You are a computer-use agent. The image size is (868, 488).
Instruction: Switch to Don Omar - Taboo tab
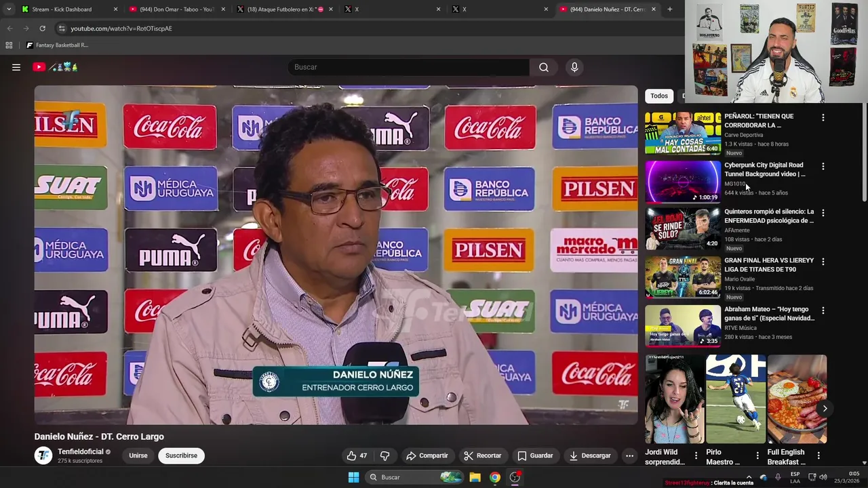[176, 9]
